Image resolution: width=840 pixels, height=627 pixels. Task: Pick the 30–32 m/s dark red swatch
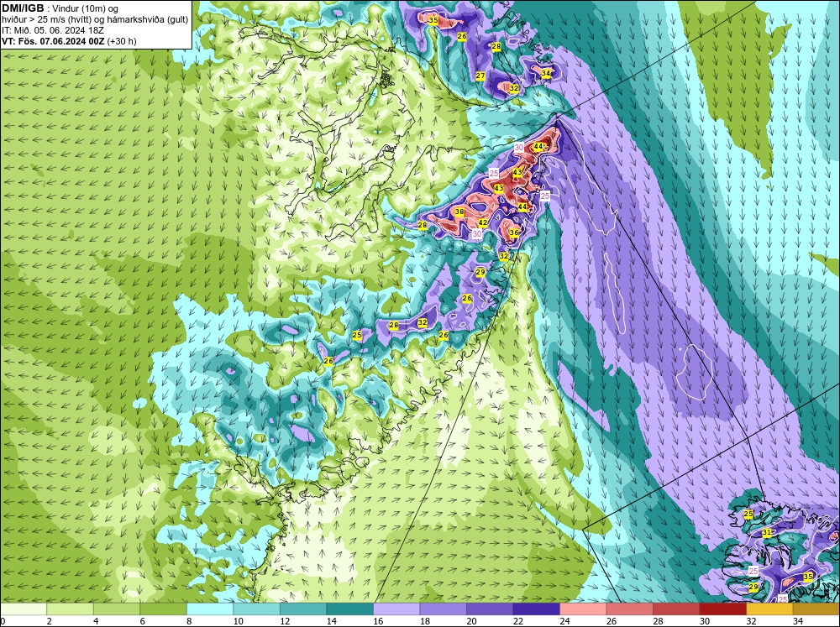(722, 609)
